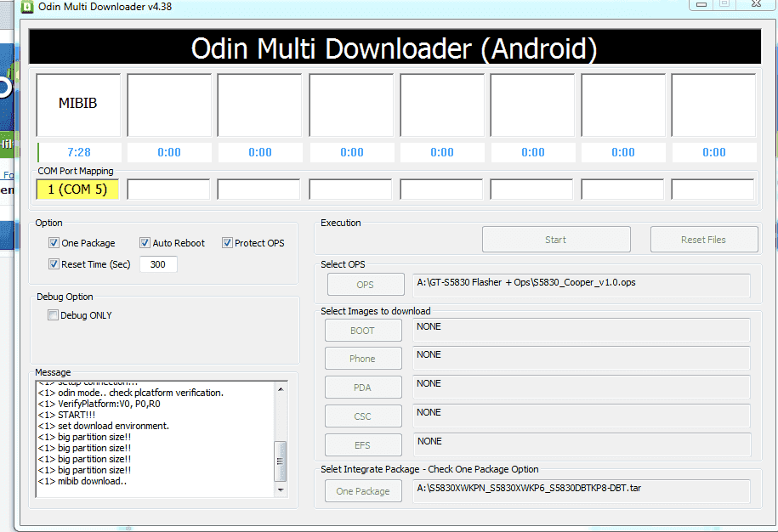Viewport: 778px width, 532px height.
Task: Click the Reset Time value field 300
Action: tap(158, 264)
